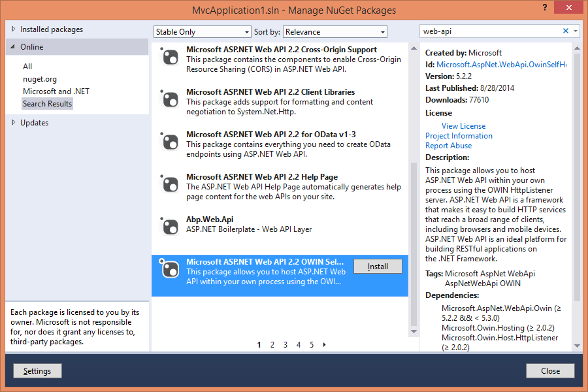This screenshot has width=588, height=392.
Task: Click the Help Page package icon
Action: point(170,184)
